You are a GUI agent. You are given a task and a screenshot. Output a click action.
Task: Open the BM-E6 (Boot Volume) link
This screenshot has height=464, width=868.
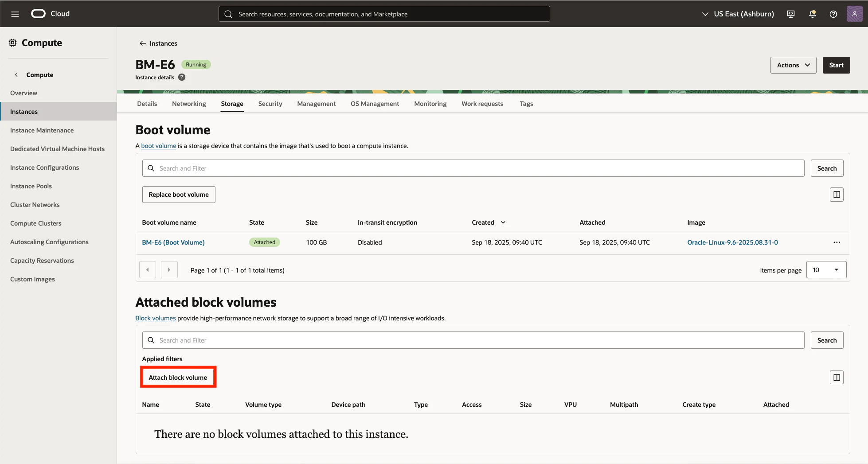coord(173,242)
